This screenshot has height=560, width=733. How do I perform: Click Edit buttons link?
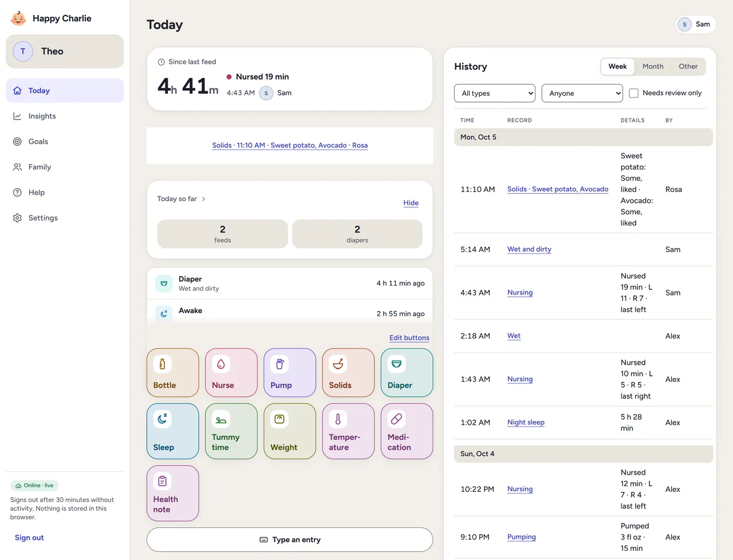(x=409, y=338)
